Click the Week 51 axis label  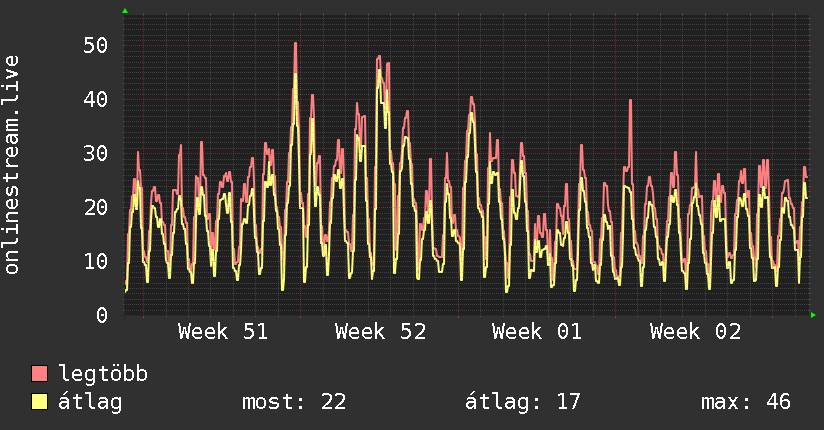(223, 332)
